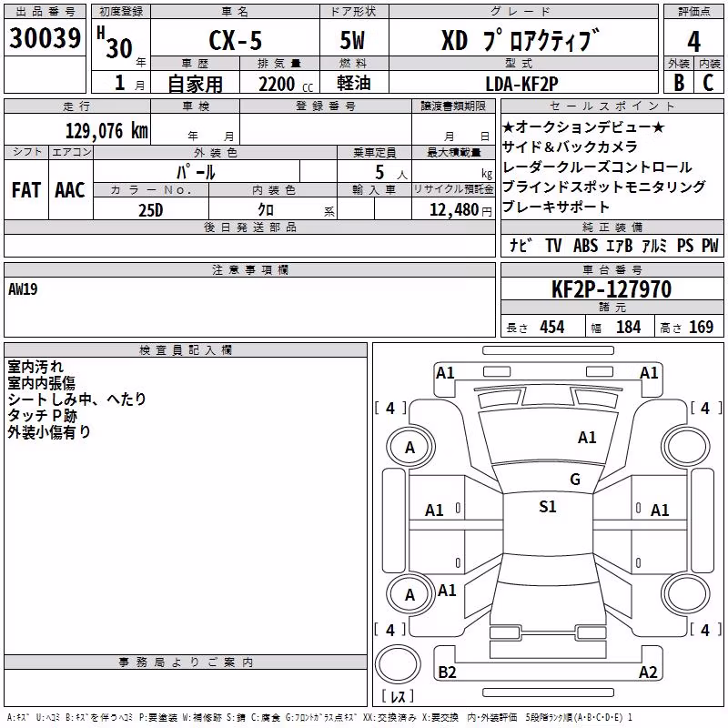Select the recycle deposit 12,480円
Image resolution: width=728 pixels, height=728 pixels.
tap(460, 210)
